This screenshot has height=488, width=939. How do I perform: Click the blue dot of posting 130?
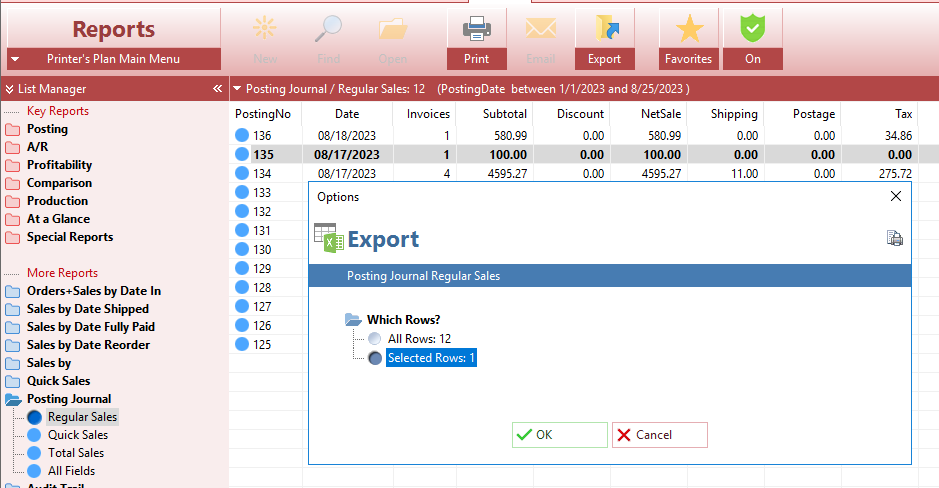pos(242,249)
